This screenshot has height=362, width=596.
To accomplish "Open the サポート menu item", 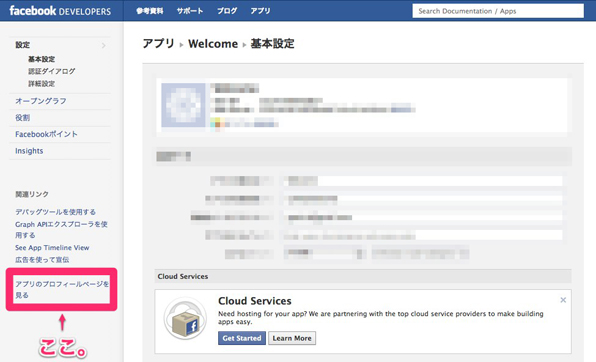I will pyautogui.click(x=190, y=11).
